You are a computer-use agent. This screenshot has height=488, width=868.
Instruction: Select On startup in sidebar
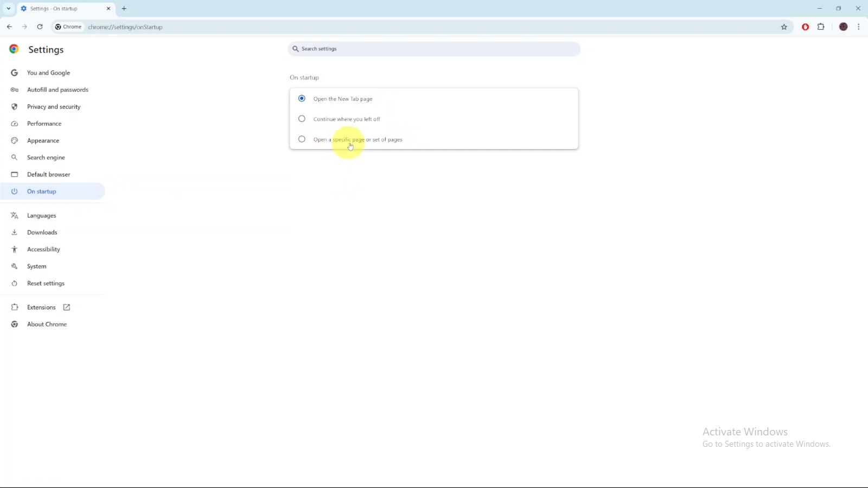point(53,191)
